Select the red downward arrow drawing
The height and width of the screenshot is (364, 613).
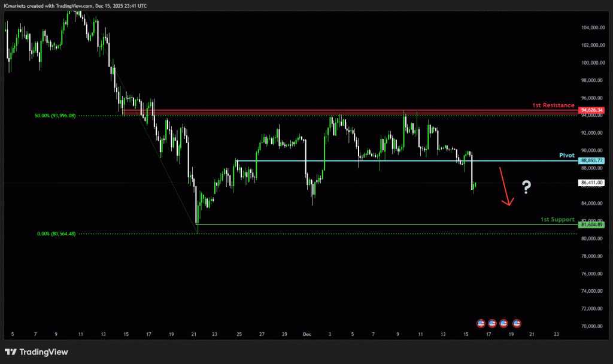click(505, 187)
